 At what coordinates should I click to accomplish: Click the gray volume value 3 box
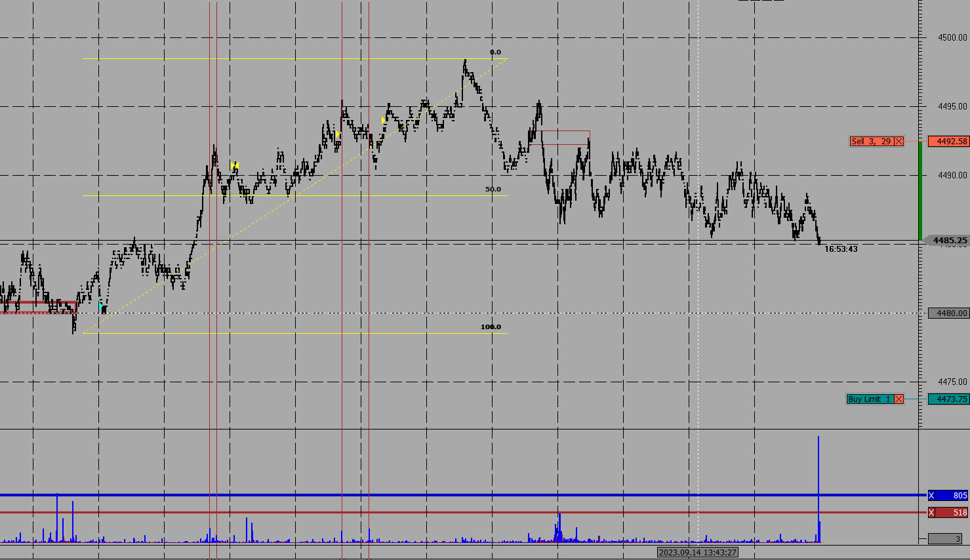point(945,539)
